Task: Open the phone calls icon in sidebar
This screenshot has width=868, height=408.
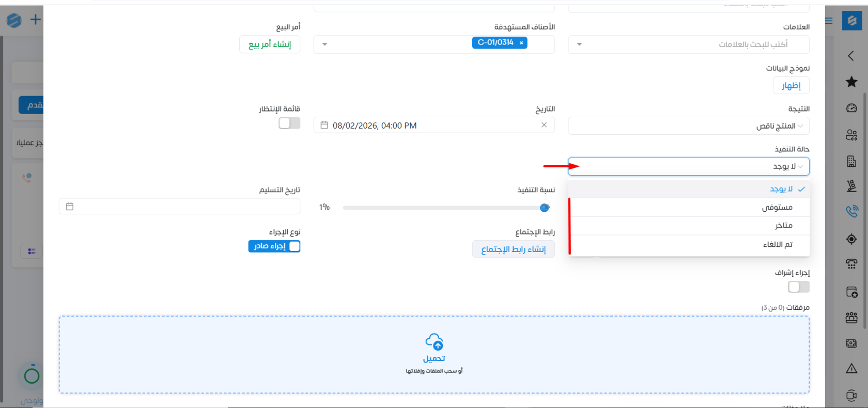Action: click(x=851, y=211)
